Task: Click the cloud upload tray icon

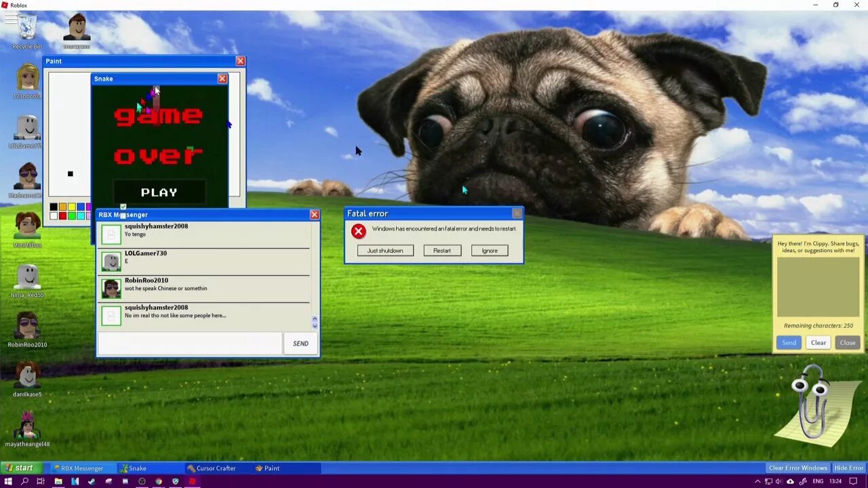Action: point(790,481)
